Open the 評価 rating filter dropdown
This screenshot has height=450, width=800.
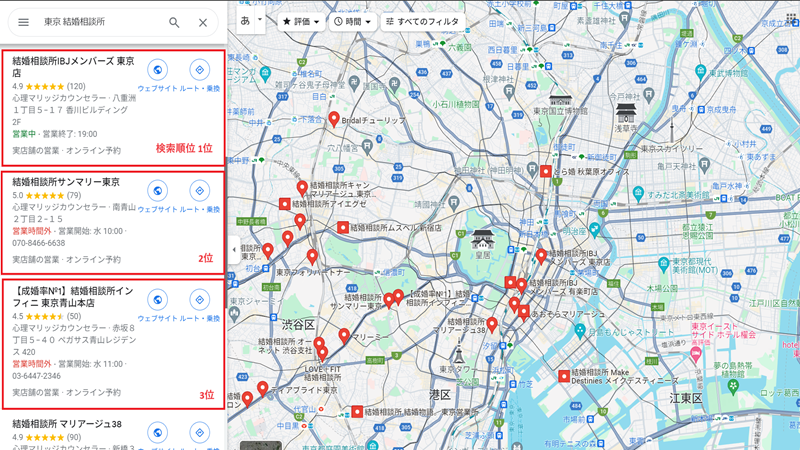point(301,21)
